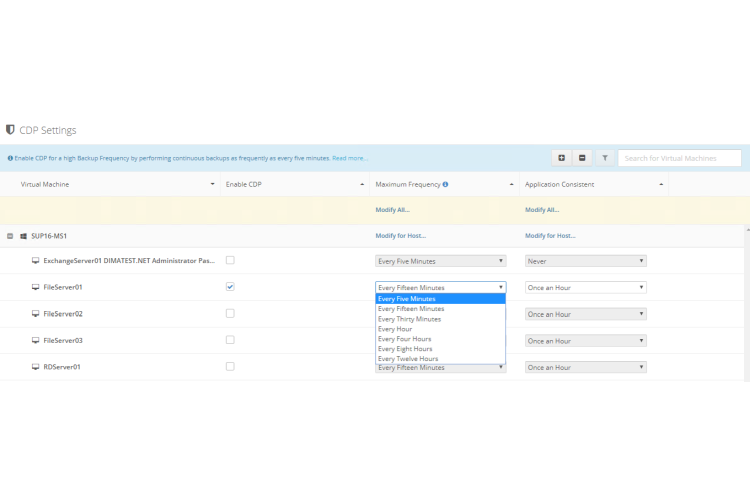Click Modify for Host under Application Consistent
This screenshot has width=750, height=500.
(550, 236)
